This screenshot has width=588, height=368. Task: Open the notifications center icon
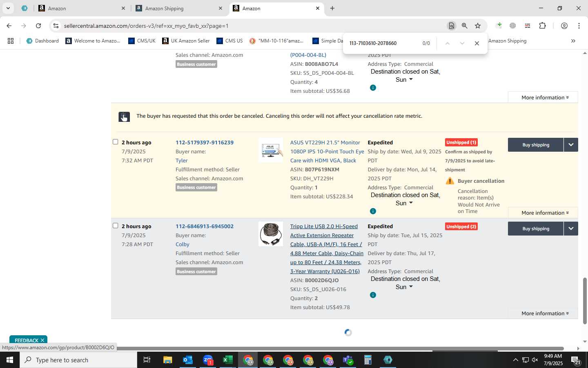[576, 360]
